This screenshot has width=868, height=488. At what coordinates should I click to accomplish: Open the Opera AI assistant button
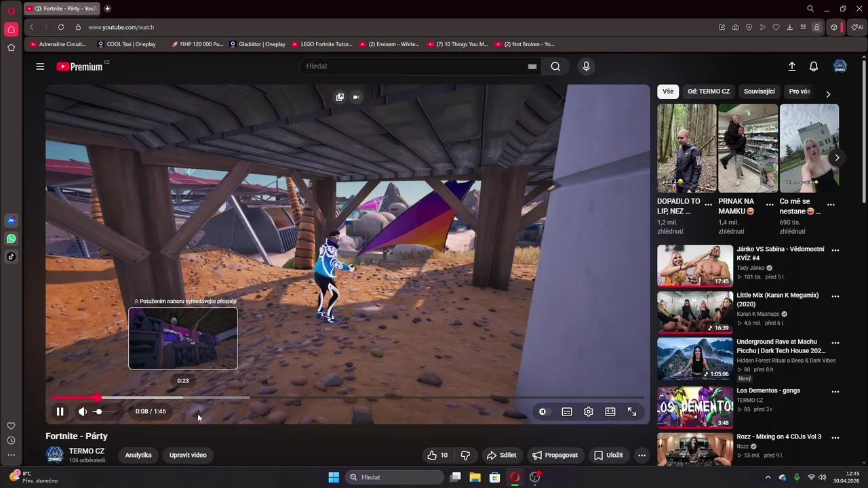click(x=857, y=27)
